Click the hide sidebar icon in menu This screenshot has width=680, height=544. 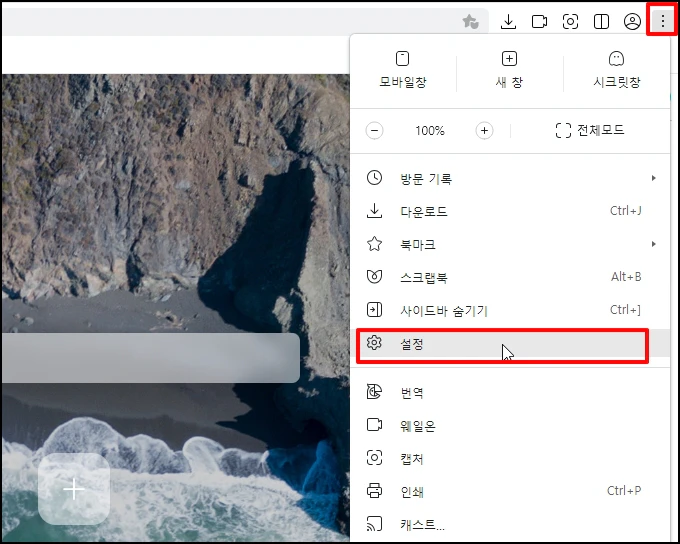click(374, 310)
